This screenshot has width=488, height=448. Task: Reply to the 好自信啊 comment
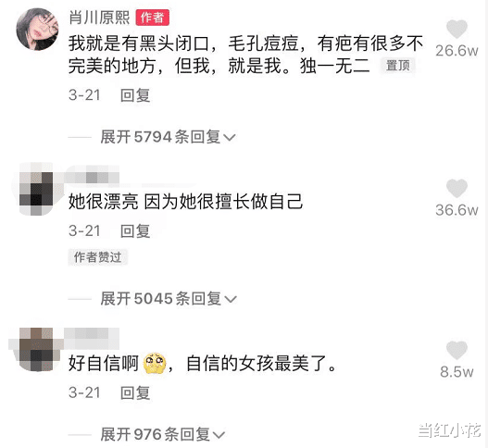tap(135, 393)
